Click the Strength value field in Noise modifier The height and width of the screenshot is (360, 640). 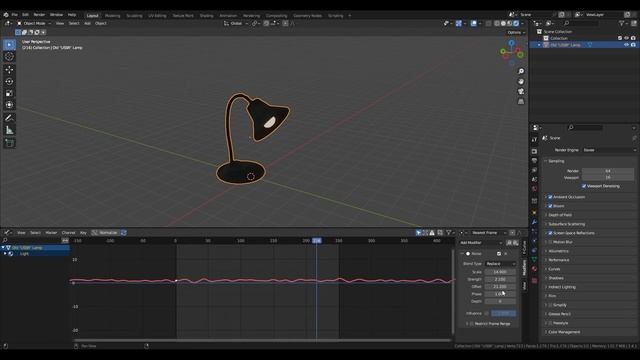coord(500,279)
